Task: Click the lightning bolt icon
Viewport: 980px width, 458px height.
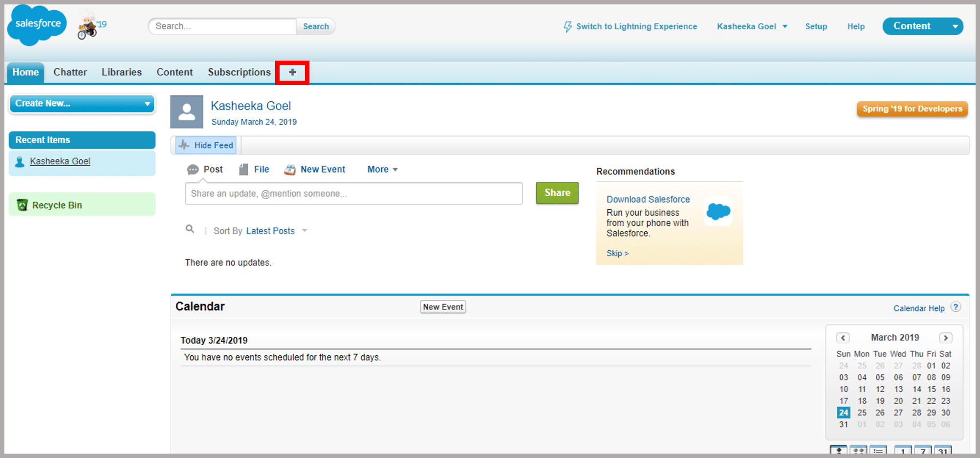Action: coord(567,26)
